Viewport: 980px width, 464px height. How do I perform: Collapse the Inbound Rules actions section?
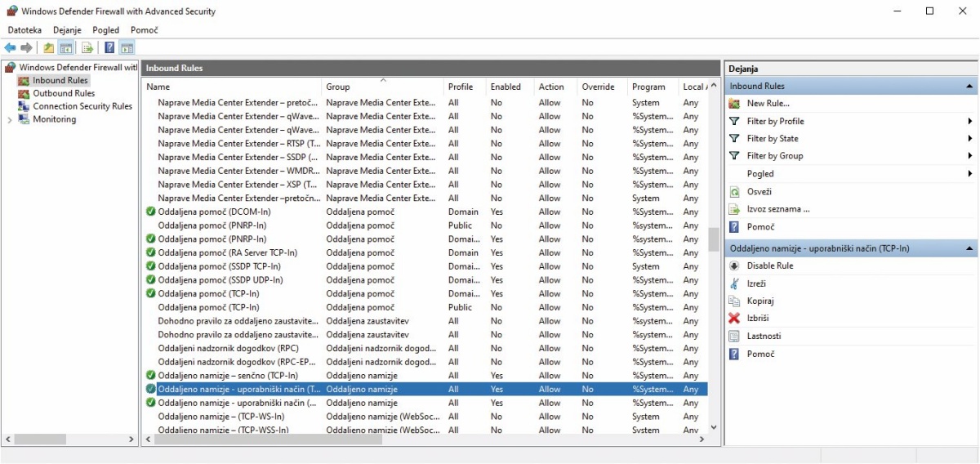[969, 86]
